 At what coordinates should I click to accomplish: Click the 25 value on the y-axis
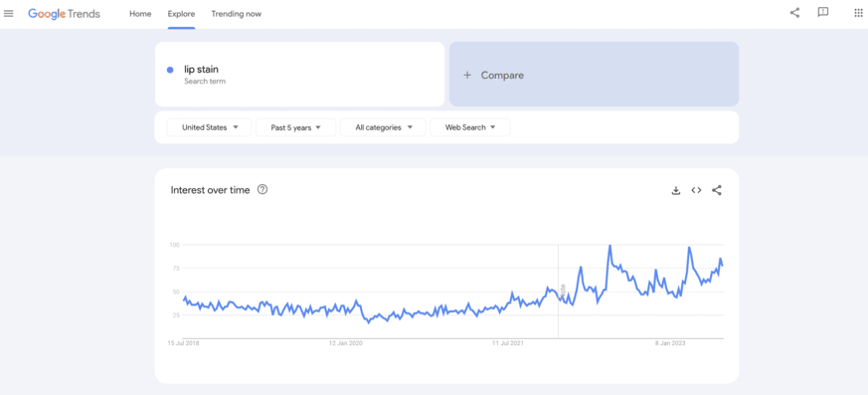point(175,315)
